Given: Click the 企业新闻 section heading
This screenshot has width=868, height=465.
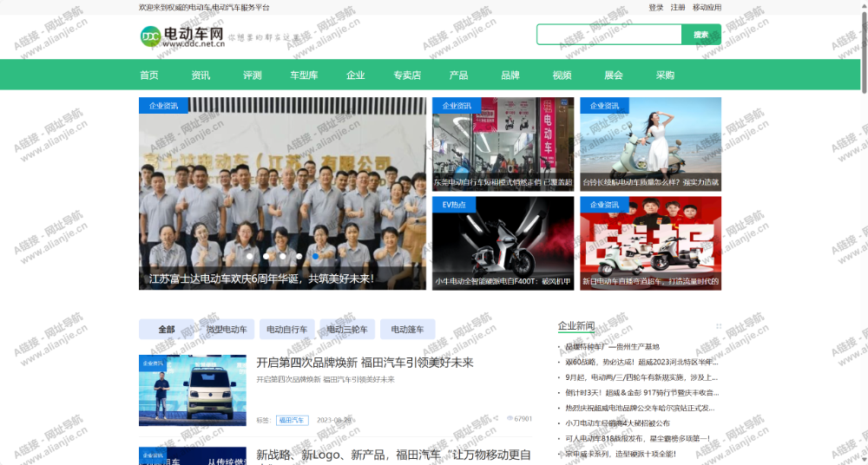Looking at the screenshot, I should [576, 325].
